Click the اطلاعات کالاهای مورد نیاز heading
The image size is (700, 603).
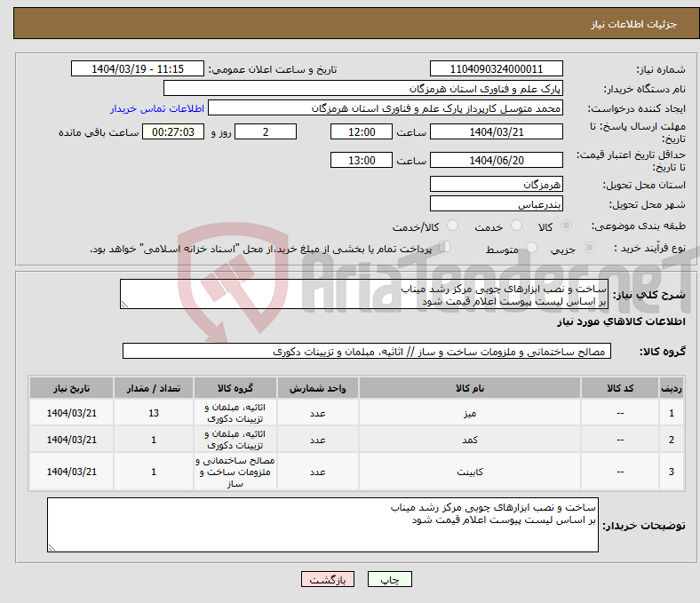point(621,321)
